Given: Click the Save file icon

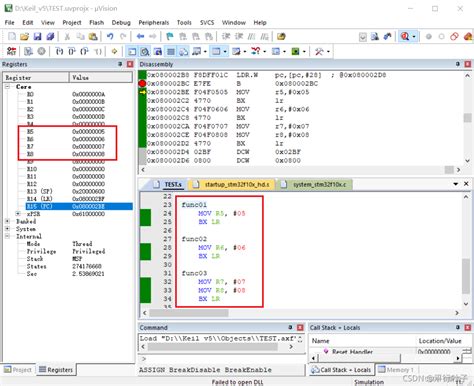Looking at the screenshot, I should pos(37,36).
